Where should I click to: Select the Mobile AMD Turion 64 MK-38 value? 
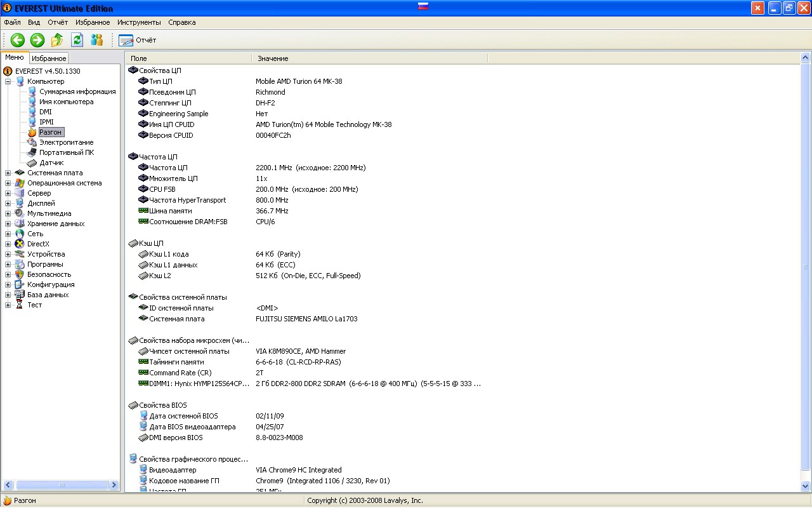point(299,81)
